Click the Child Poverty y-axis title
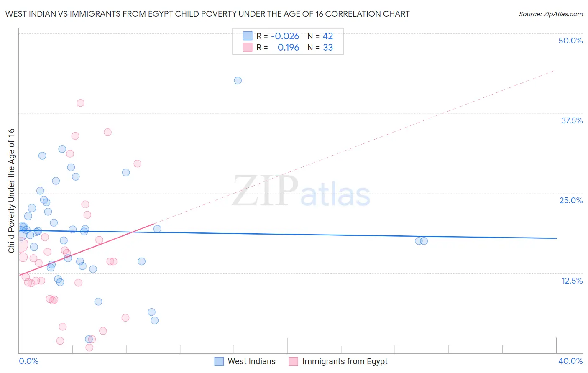588x373 pixels. pyautogui.click(x=11, y=190)
